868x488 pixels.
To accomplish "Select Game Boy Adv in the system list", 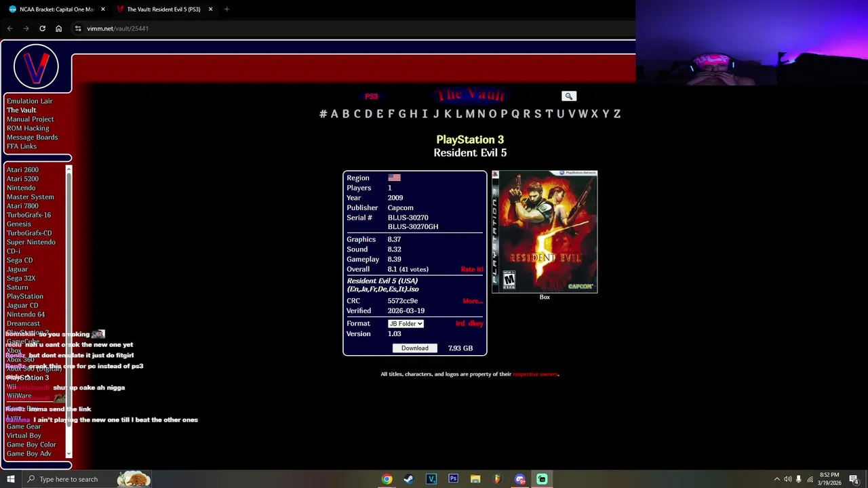I will click(29, 453).
